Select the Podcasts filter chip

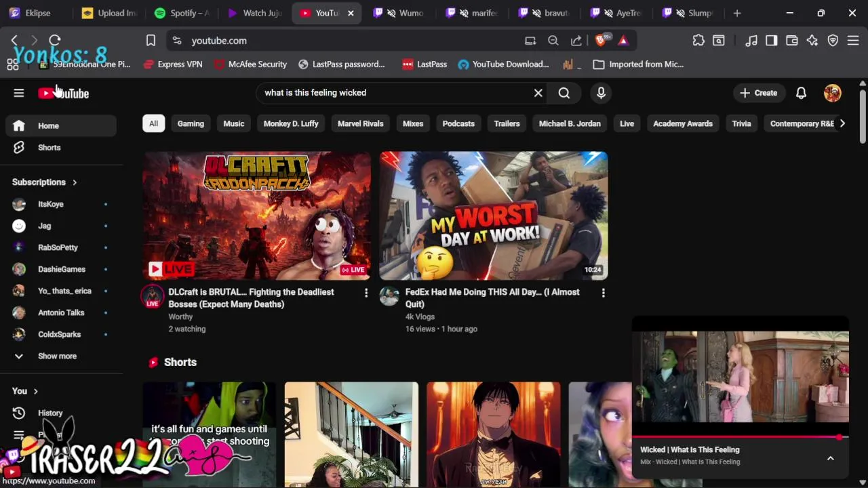point(458,123)
